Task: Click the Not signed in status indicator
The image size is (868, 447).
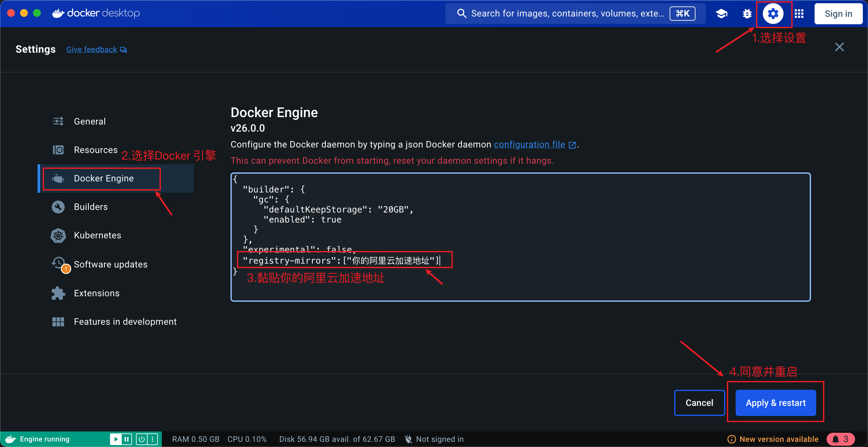Action: [x=434, y=439]
